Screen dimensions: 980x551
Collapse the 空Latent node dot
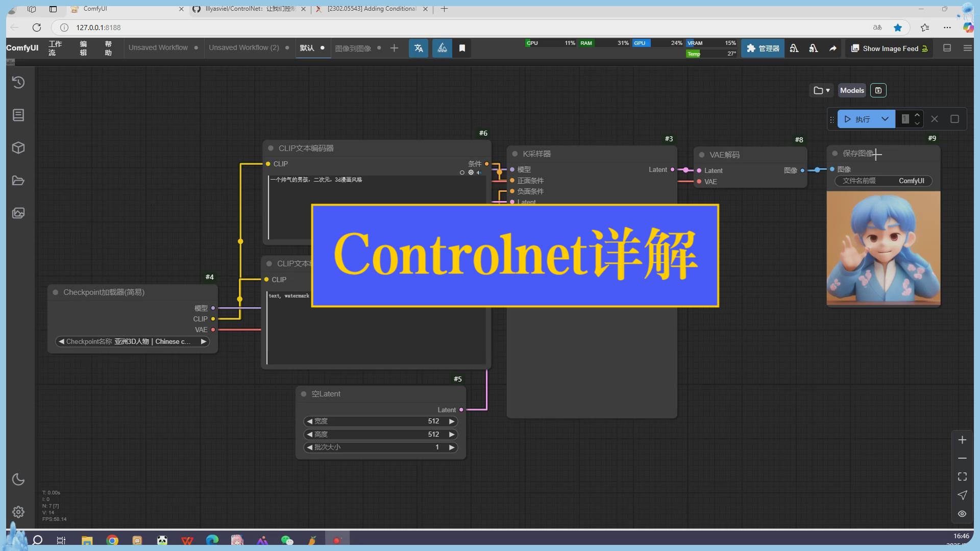click(x=304, y=394)
